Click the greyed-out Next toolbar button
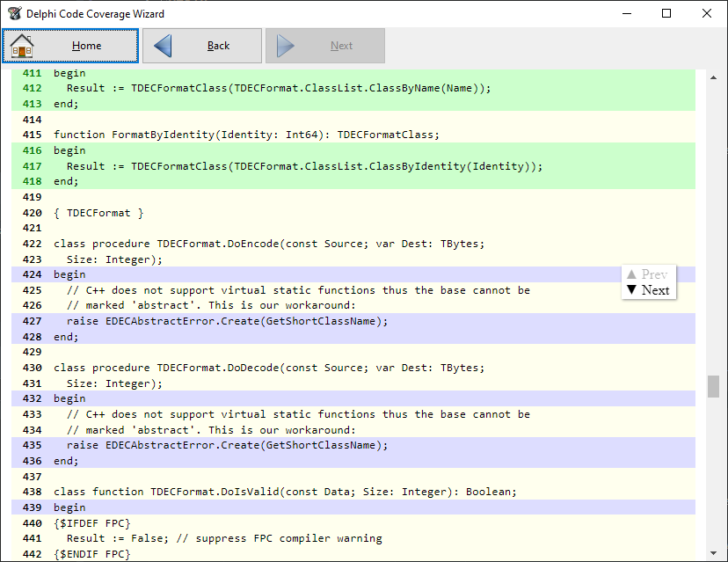The image size is (728, 562). (325, 46)
